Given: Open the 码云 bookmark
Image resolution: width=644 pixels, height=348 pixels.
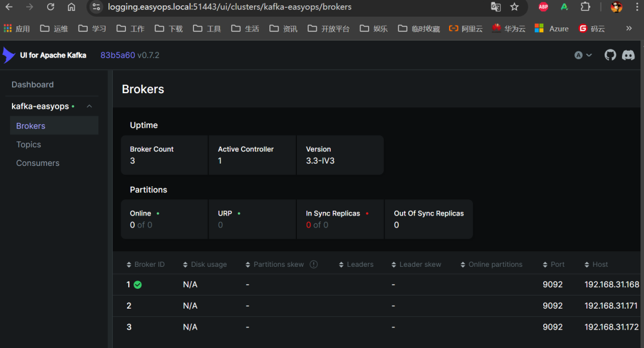Looking at the screenshot, I should pyautogui.click(x=592, y=29).
